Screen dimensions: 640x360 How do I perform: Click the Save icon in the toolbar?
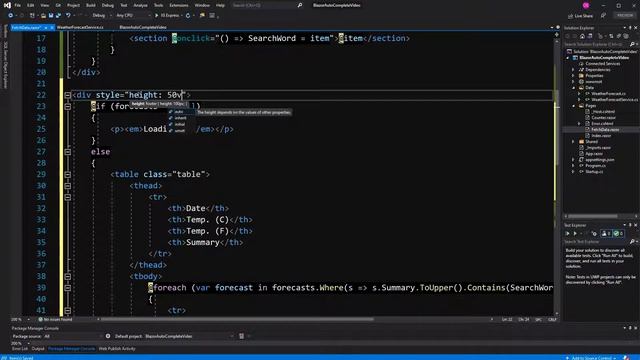pos(51,16)
